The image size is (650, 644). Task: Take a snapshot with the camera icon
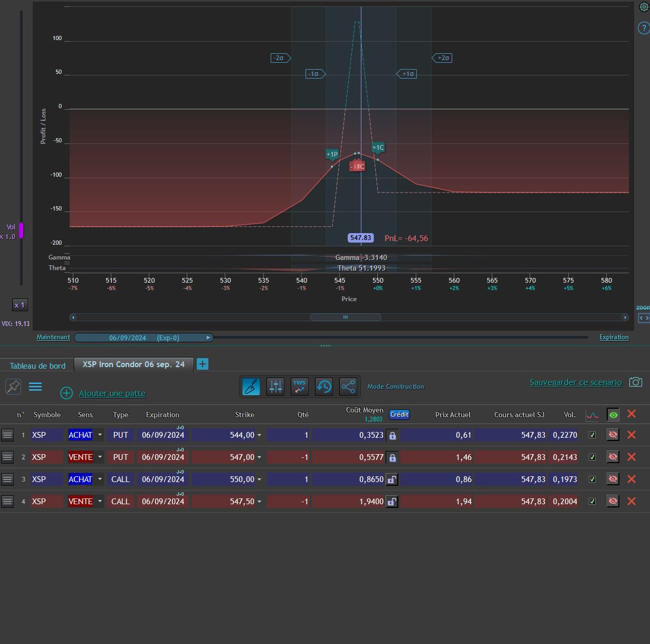tap(636, 382)
